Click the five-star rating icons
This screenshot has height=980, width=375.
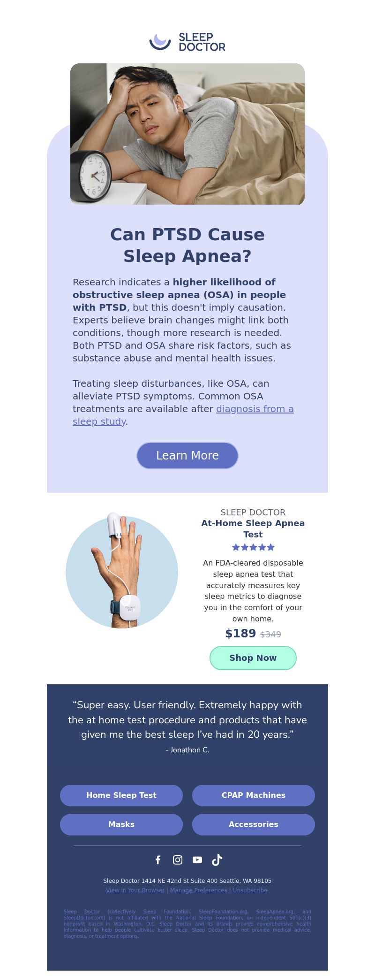[253, 547]
